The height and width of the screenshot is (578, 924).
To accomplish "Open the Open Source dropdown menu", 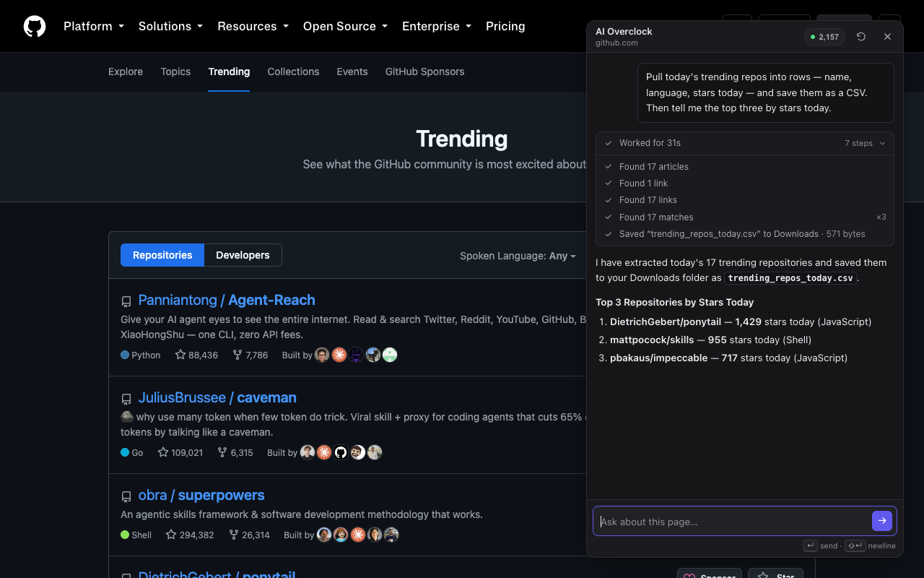I will tap(345, 26).
